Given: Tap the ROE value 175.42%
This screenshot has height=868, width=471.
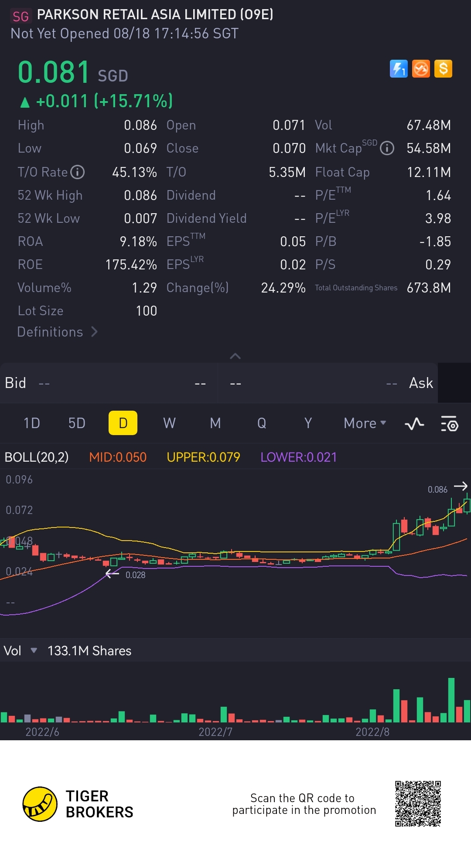Looking at the screenshot, I should coord(131,265).
